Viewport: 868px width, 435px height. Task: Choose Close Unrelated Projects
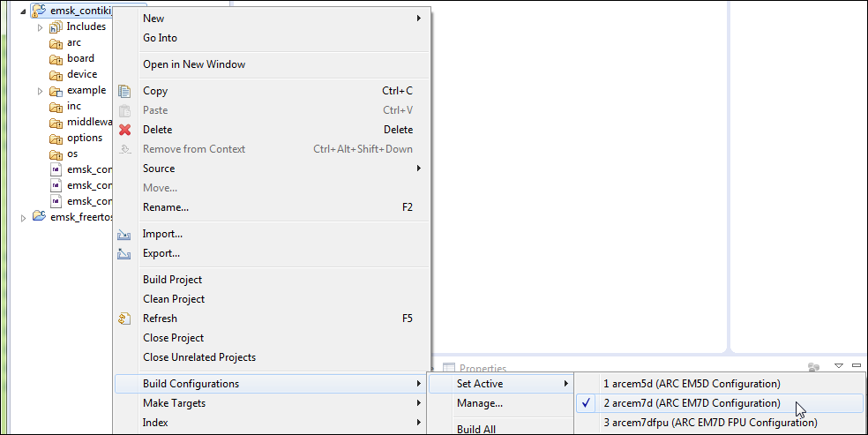[x=272, y=357]
